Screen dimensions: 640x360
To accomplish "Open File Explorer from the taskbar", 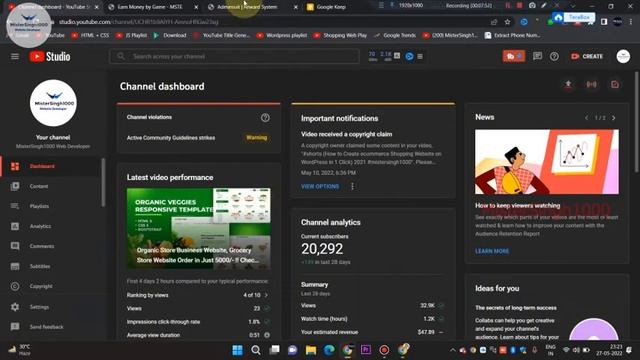I will click(x=311, y=350).
